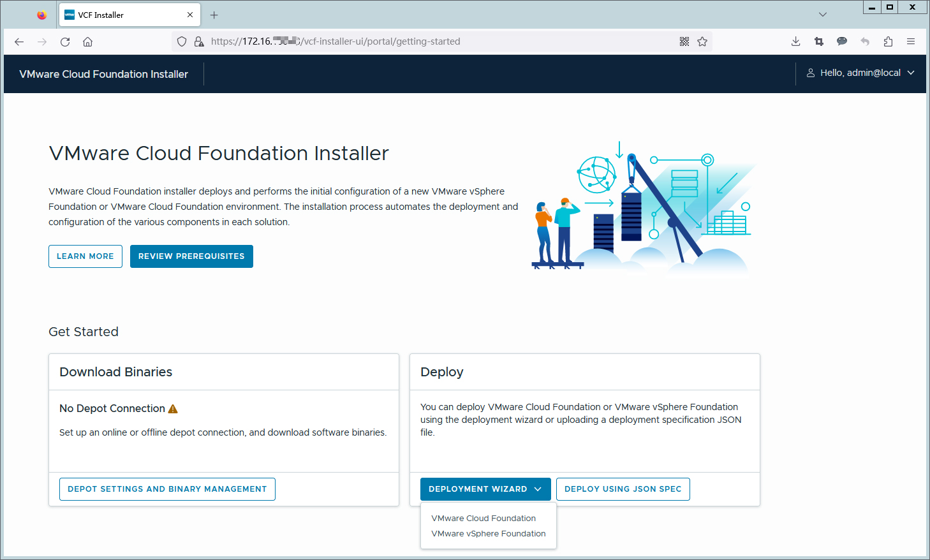Screen dimensions: 930x560
Task: Open the Firefox application menu
Action: point(911,41)
